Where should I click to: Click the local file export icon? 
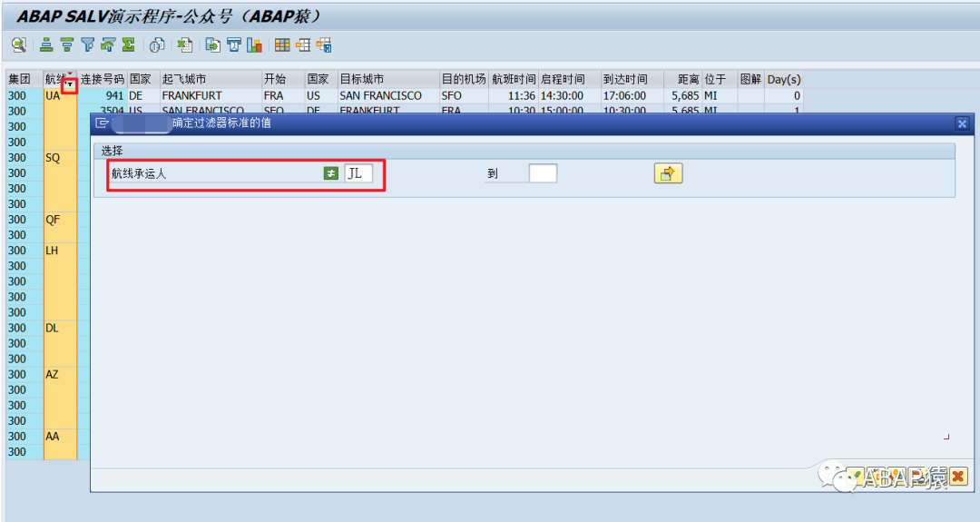pyautogui.click(x=213, y=45)
